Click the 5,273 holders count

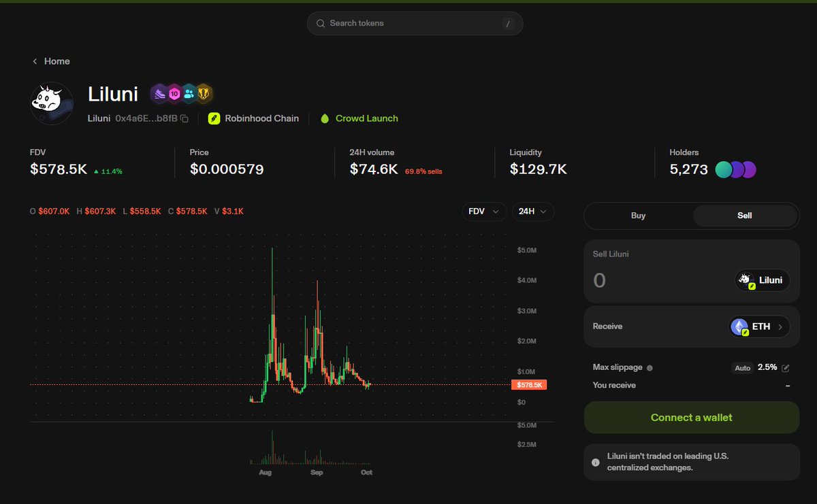[689, 169]
